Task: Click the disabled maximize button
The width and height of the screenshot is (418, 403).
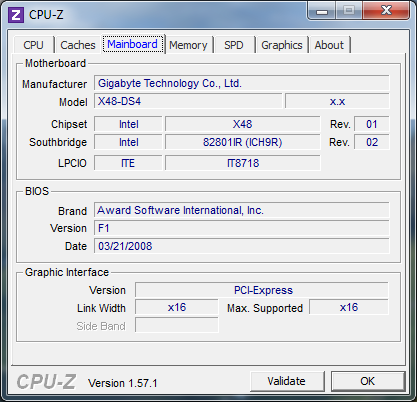Action: 349,11
